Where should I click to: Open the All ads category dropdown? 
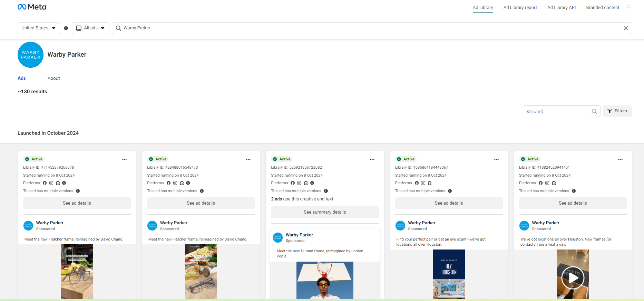[x=90, y=28]
